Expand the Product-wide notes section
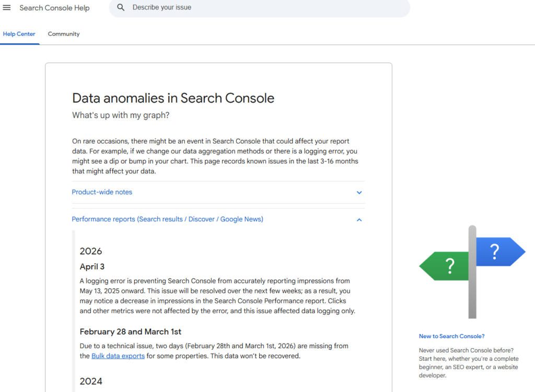Screen dimensions: 535x392 point(102,192)
